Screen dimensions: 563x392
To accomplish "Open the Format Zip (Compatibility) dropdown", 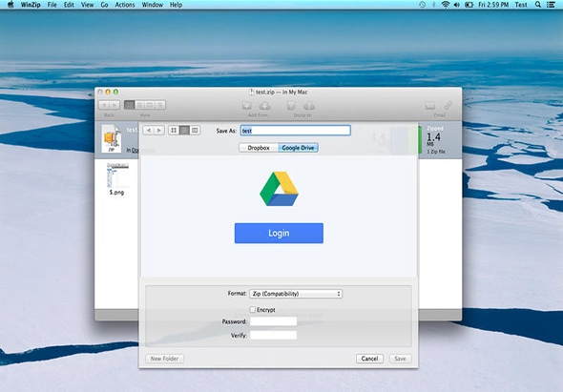I will [296, 294].
